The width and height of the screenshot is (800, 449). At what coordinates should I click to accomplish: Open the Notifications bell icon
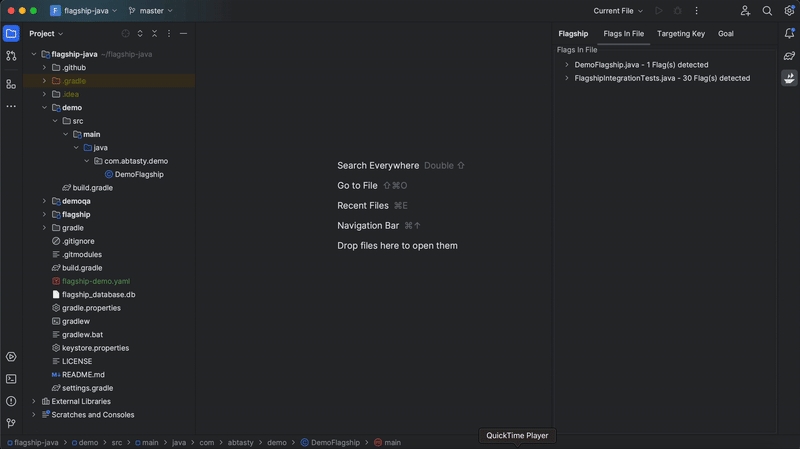(x=789, y=33)
